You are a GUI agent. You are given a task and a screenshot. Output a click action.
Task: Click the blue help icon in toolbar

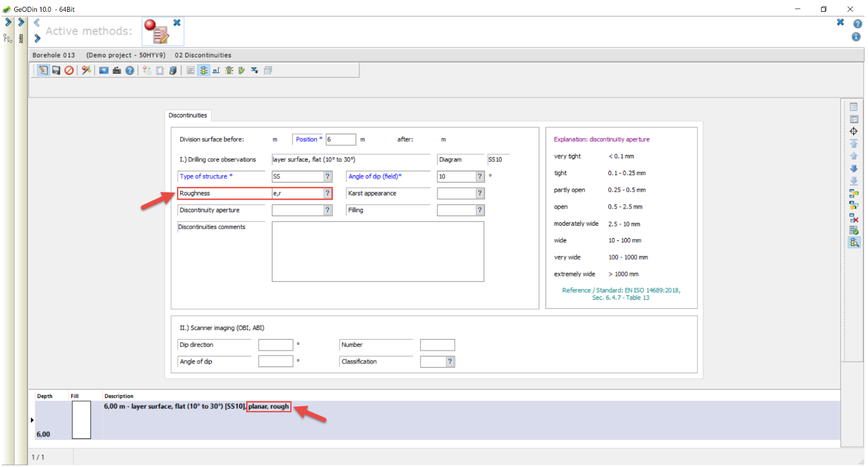pos(130,71)
